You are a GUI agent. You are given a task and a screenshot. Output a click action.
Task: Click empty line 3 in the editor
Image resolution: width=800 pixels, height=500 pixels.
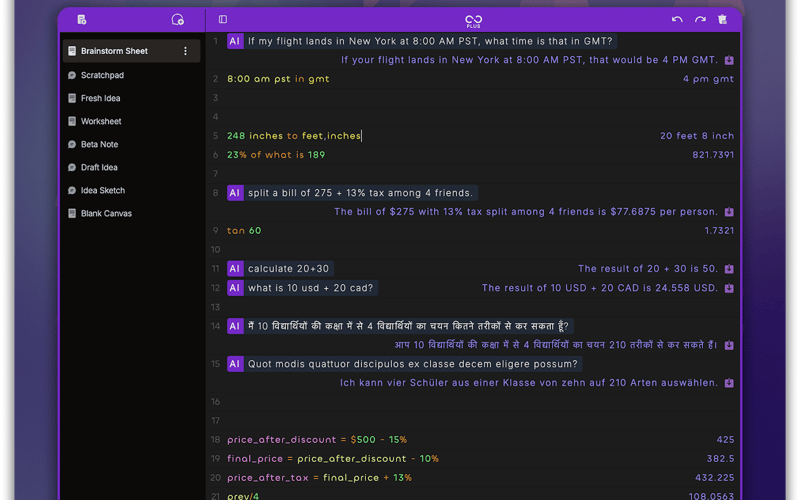click(473, 97)
